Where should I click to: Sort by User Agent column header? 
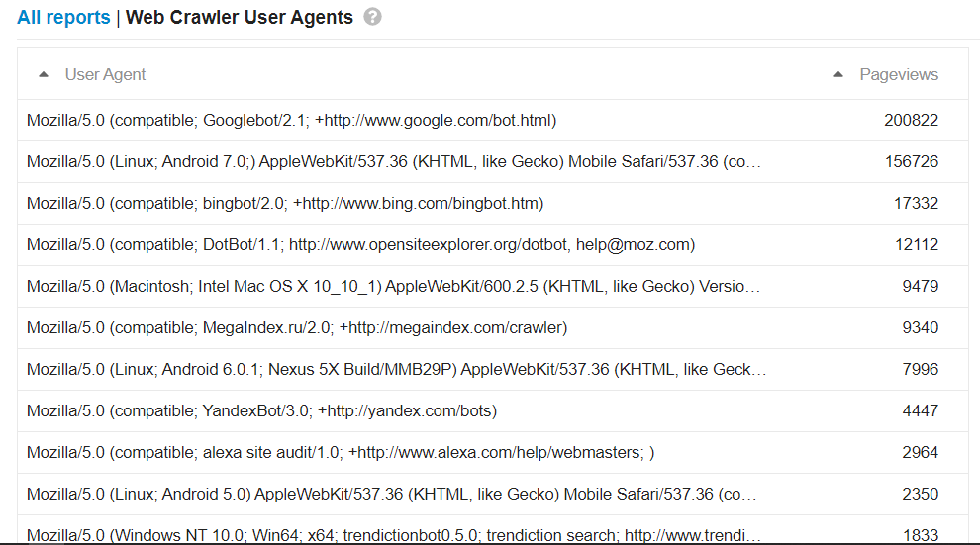pos(105,74)
